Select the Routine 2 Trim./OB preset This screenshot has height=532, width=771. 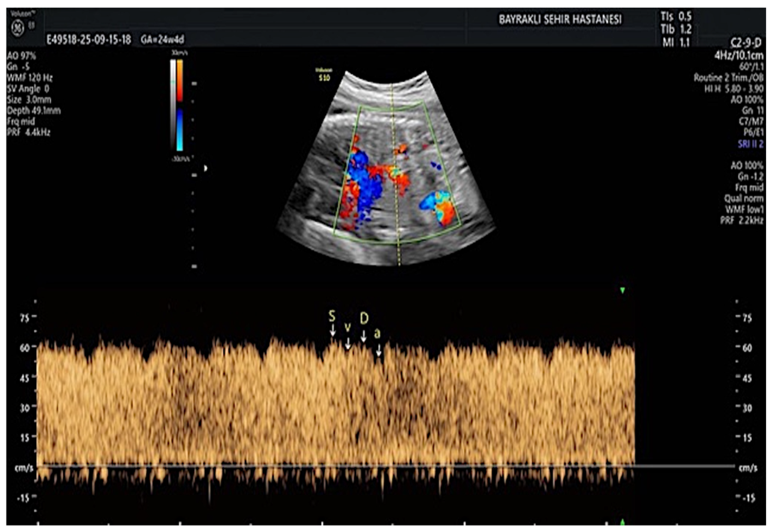coord(728,78)
